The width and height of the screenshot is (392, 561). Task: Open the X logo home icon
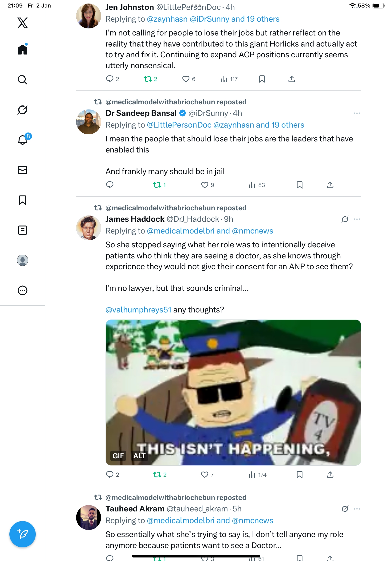[23, 23]
